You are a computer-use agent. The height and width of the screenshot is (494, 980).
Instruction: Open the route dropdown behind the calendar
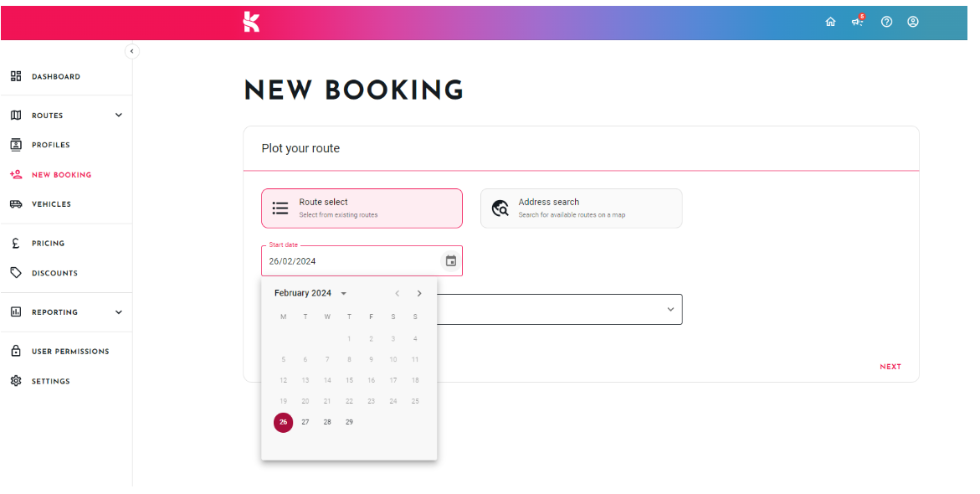point(559,310)
